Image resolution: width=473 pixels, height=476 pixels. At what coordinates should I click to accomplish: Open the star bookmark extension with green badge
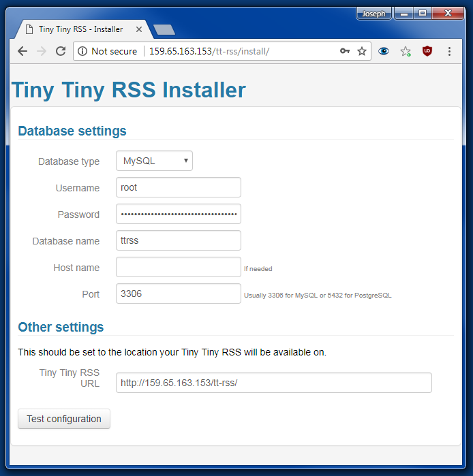point(406,51)
